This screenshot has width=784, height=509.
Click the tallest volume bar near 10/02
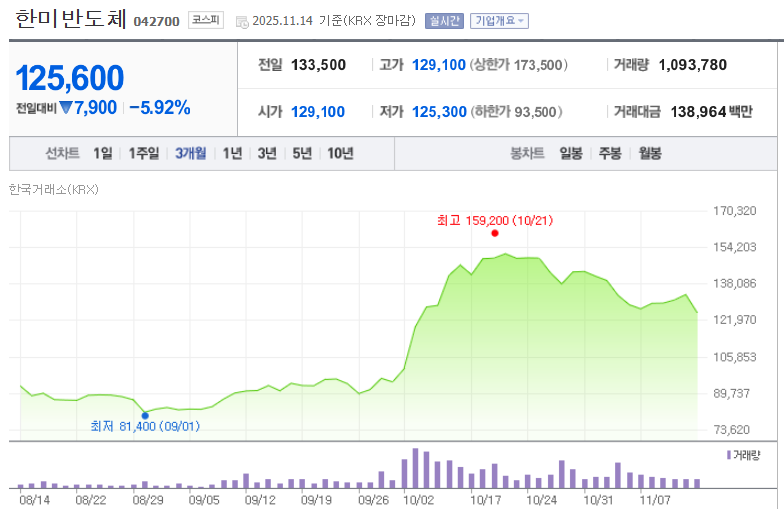pos(415,468)
